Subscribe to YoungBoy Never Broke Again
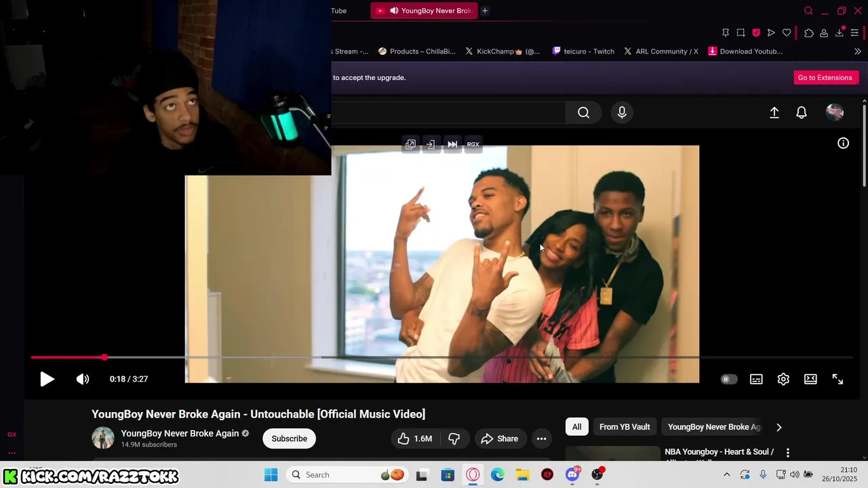The image size is (868, 488). 290,439
